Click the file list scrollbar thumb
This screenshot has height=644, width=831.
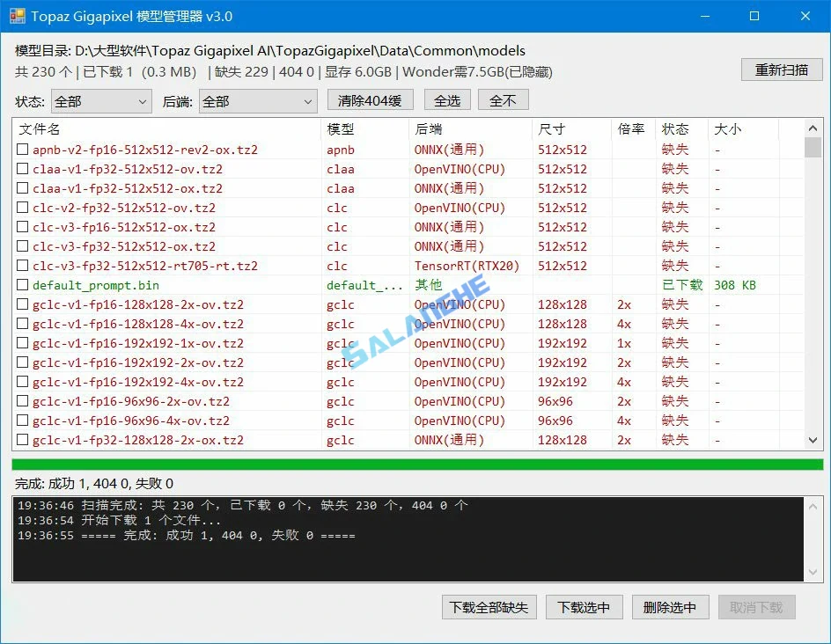pos(813,147)
